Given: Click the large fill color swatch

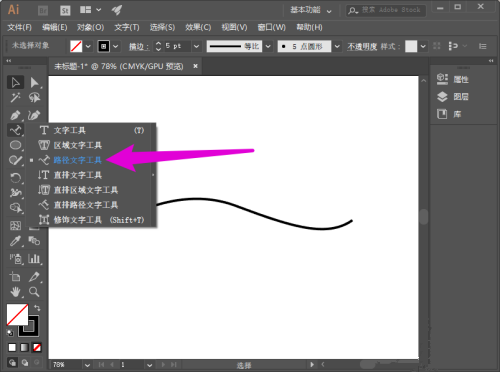Looking at the screenshot, I should 17,314.
